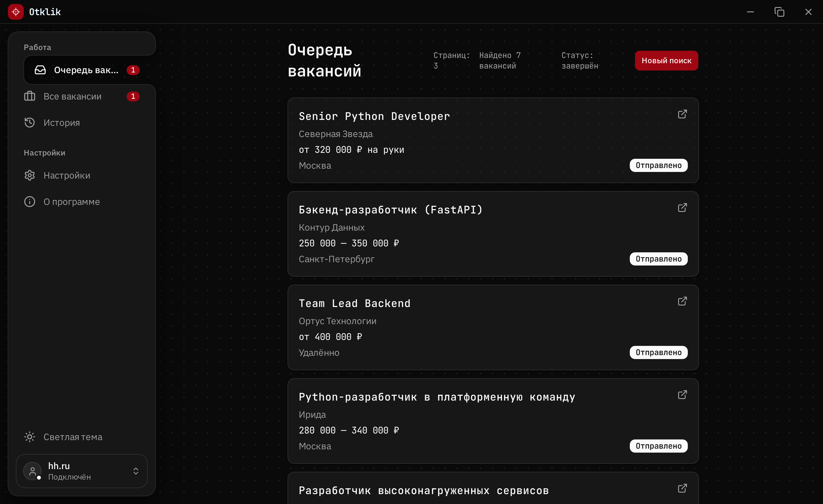The image size is (823, 504).
Task: Open external link for Python-разработчик в платформенную команду
Action: point(682,395)
